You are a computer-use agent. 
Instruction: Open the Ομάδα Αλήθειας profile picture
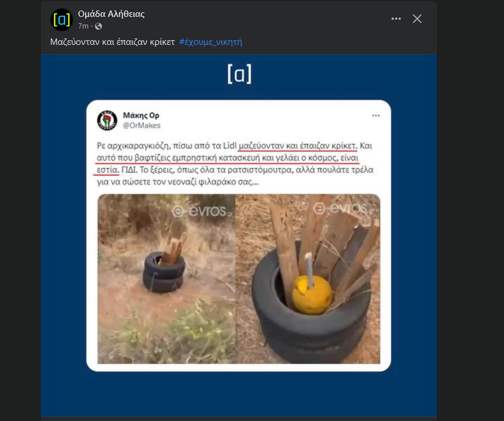(x=62, y=20)
